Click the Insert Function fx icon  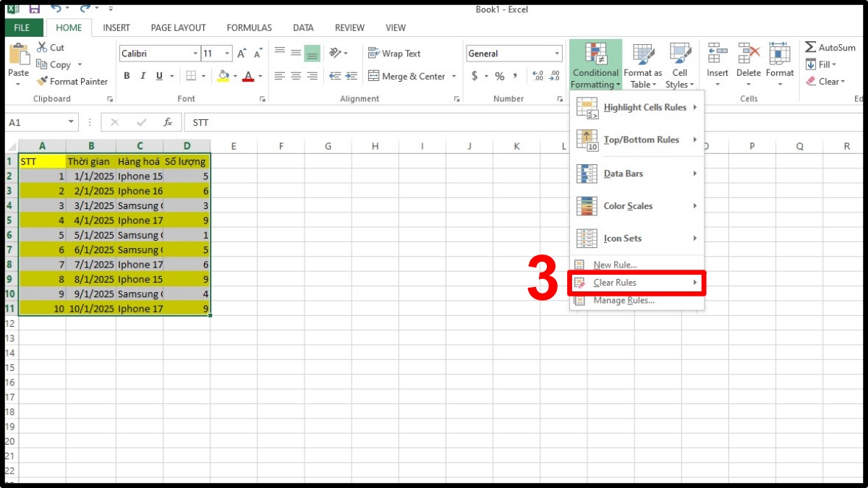(168, 123)
